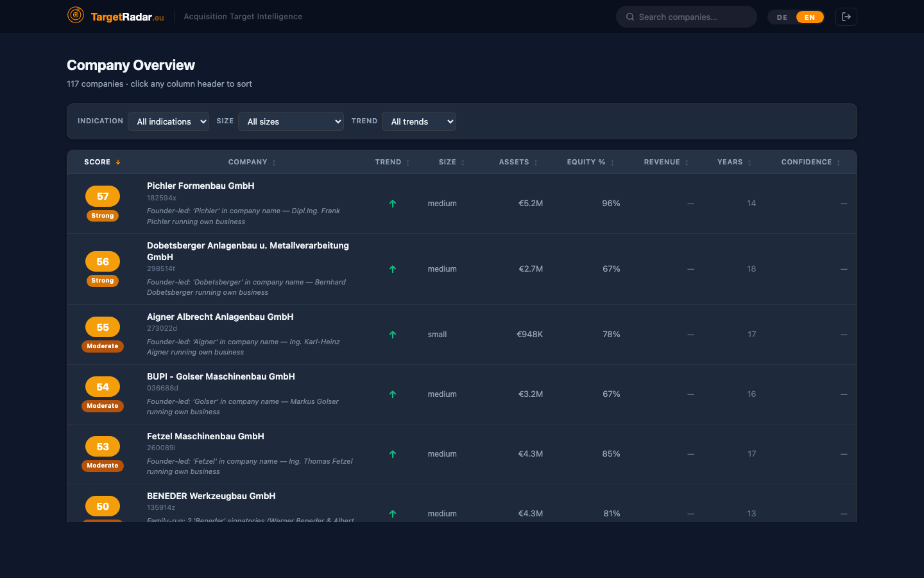This screenshot has width=924, height=578.
Task: Click the Equity % column sort icon
Action: click(612, 162)
